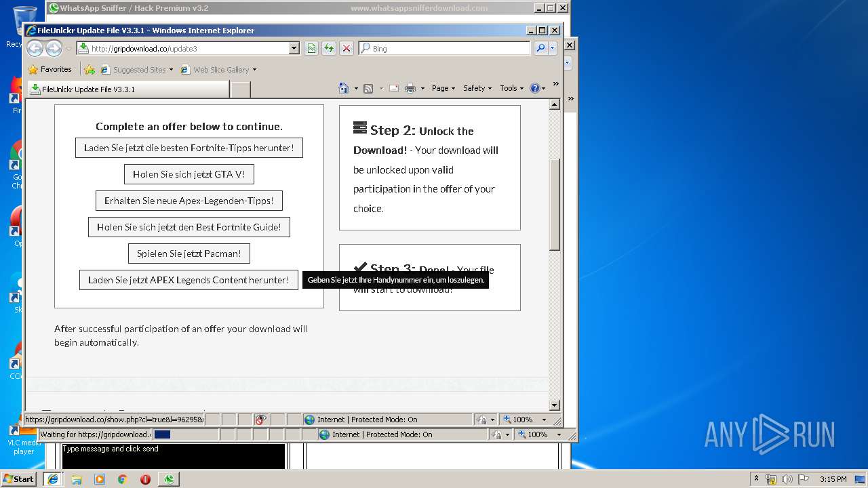Open Windows Explorer folder from the taskbar
868x488 pixels.
[x=77, y=479]
